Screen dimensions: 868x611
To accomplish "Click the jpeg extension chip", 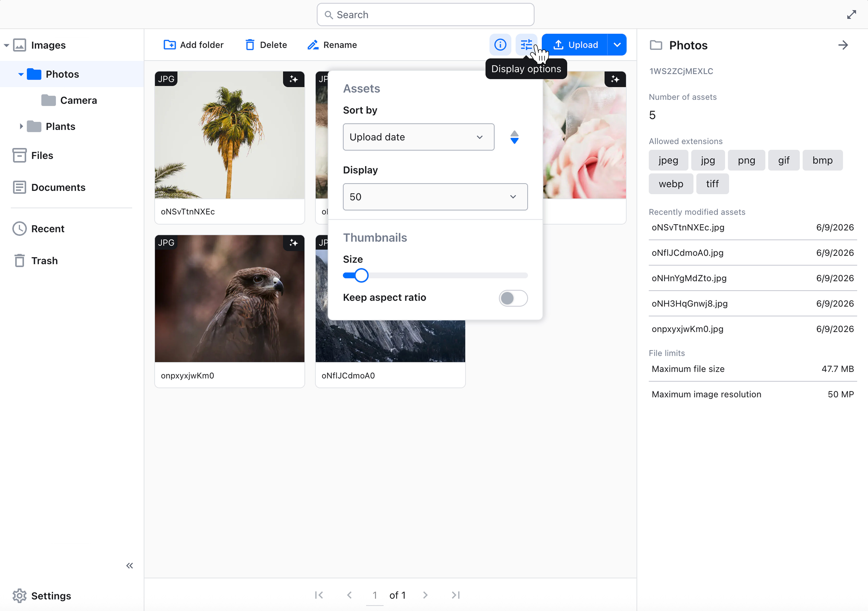I will click(x=668, y=160).
